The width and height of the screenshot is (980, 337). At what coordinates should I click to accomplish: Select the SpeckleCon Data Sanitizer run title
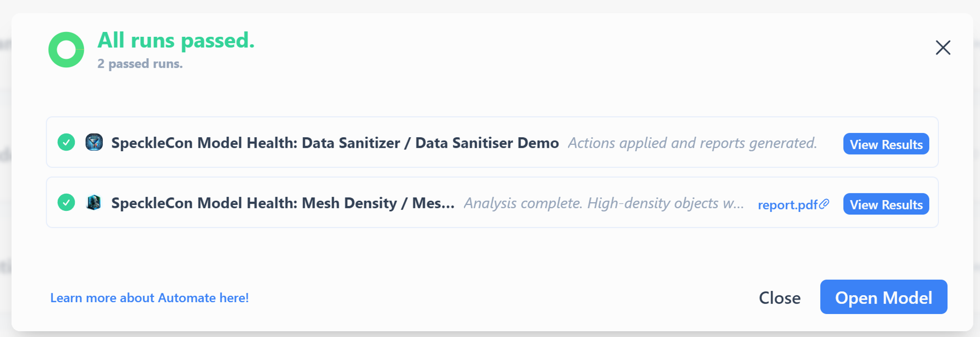[x=335, y=143]
